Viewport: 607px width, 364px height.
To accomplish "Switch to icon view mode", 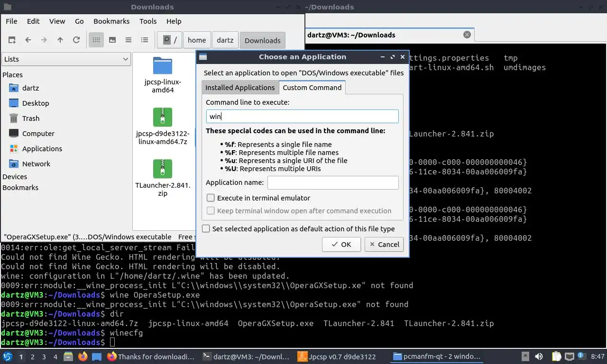I will pos(96,40).
